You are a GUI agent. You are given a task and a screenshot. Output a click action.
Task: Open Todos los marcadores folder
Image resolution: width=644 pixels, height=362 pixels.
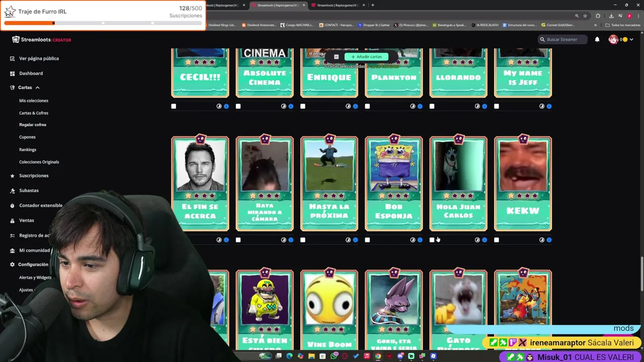[x=623, y=25]
